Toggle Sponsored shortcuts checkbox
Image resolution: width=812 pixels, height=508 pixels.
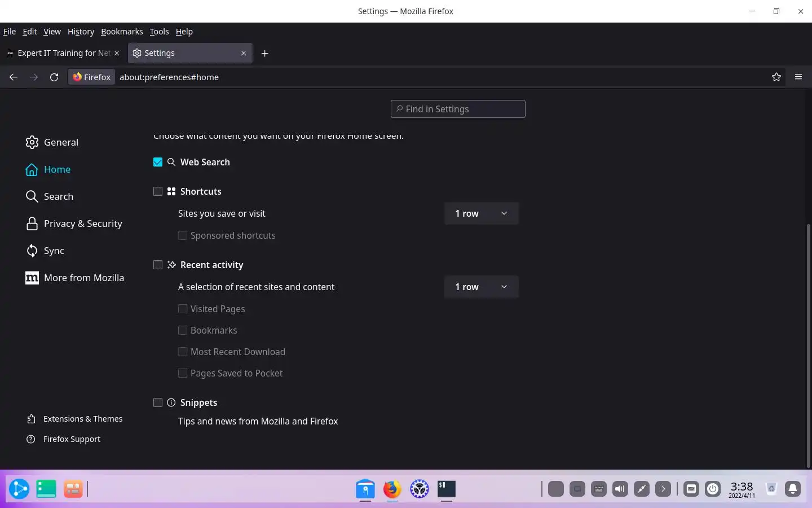tap(183, 235)
